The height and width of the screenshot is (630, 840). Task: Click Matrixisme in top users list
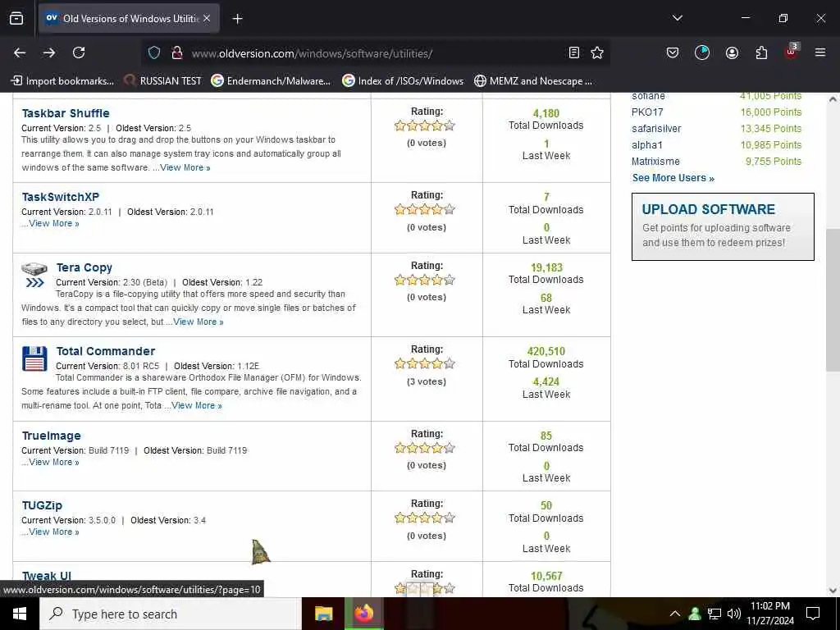(655, 162)
